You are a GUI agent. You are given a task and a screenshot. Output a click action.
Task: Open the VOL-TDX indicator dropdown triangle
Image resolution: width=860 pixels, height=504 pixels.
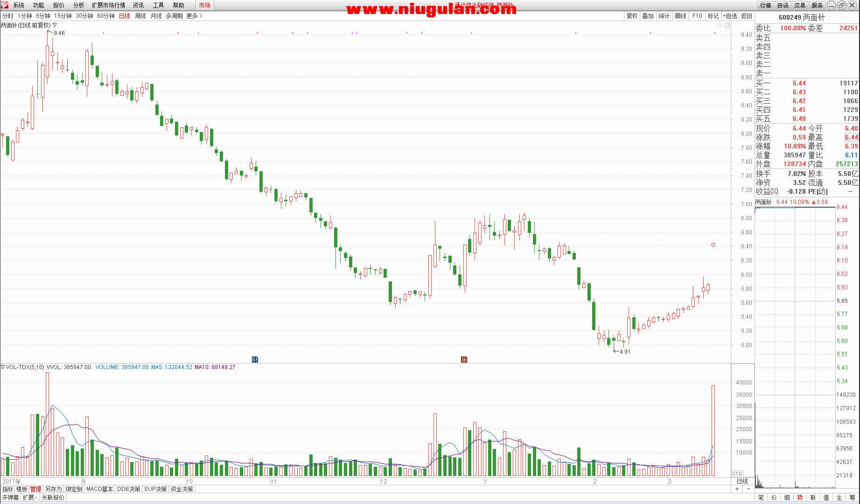[x=3, y=367]
